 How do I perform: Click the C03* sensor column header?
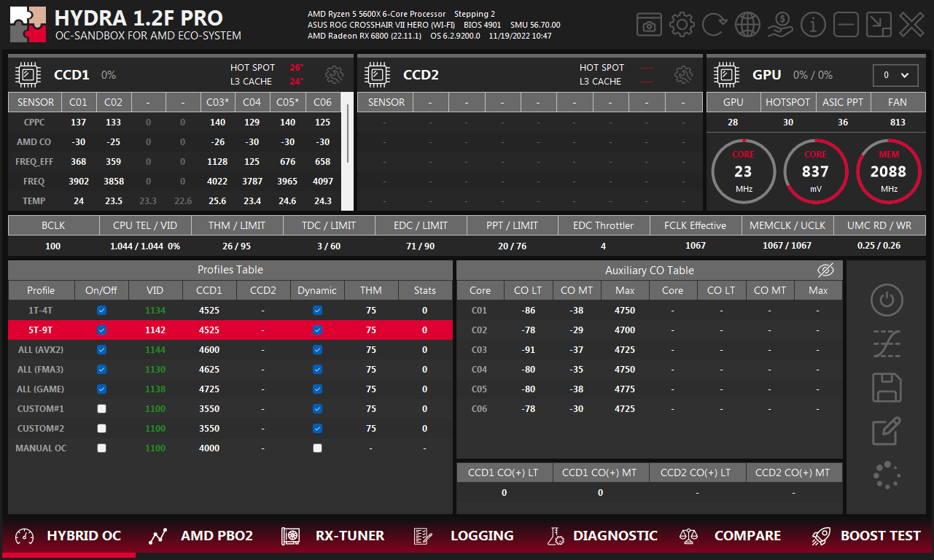tap(217, 102)
